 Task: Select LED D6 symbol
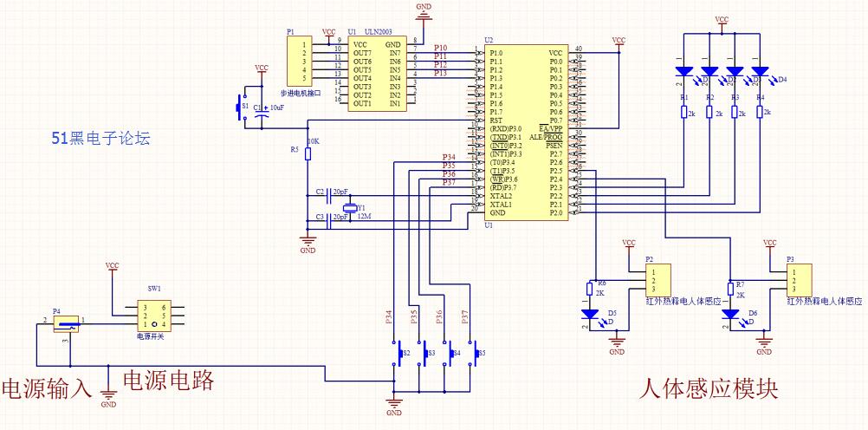click(731, 316)
